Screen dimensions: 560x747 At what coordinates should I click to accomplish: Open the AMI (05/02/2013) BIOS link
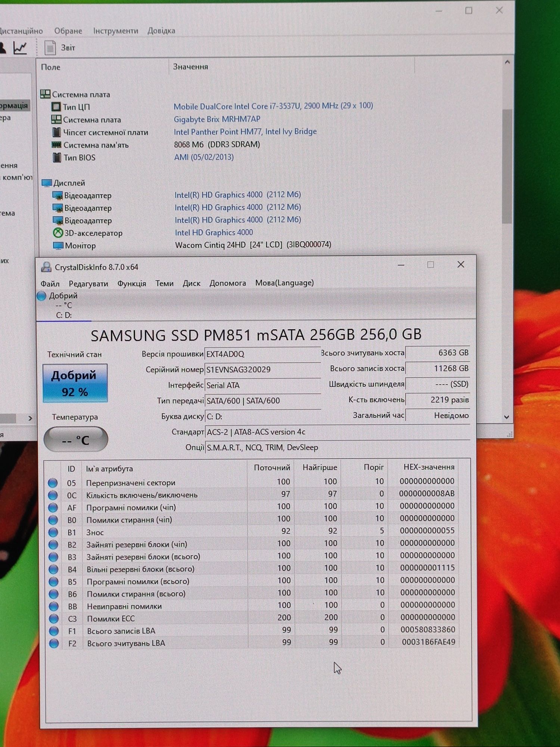click(204, 157)
